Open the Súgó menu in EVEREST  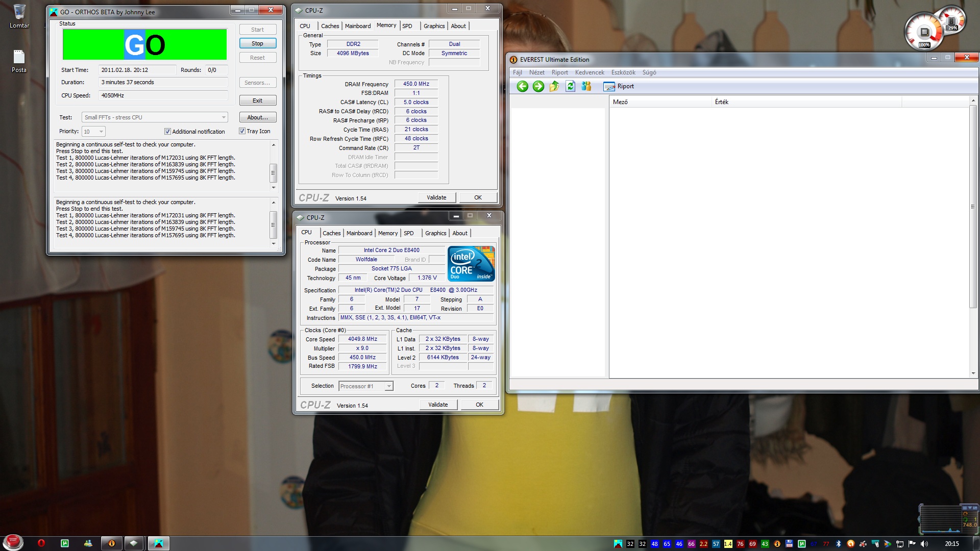649,72
